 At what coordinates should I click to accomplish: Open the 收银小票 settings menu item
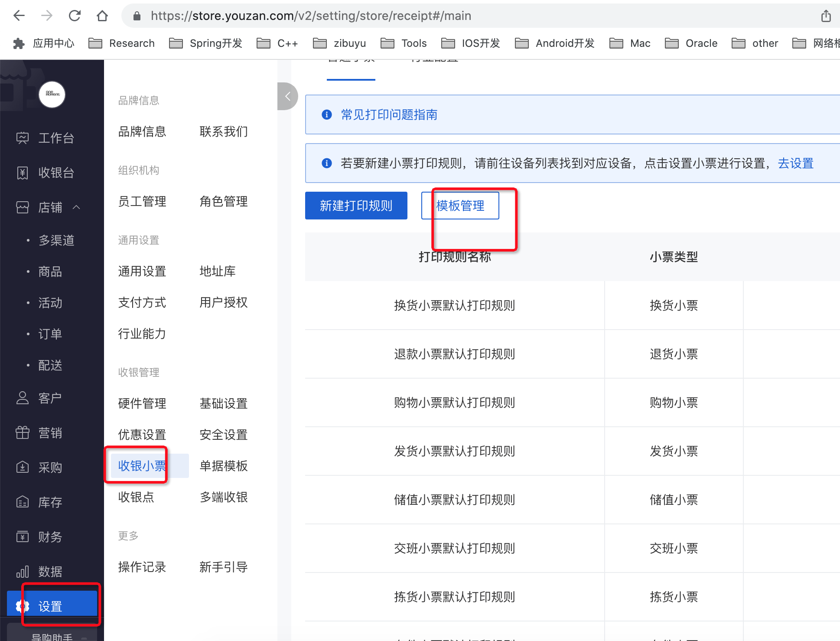tap(142, 465)
